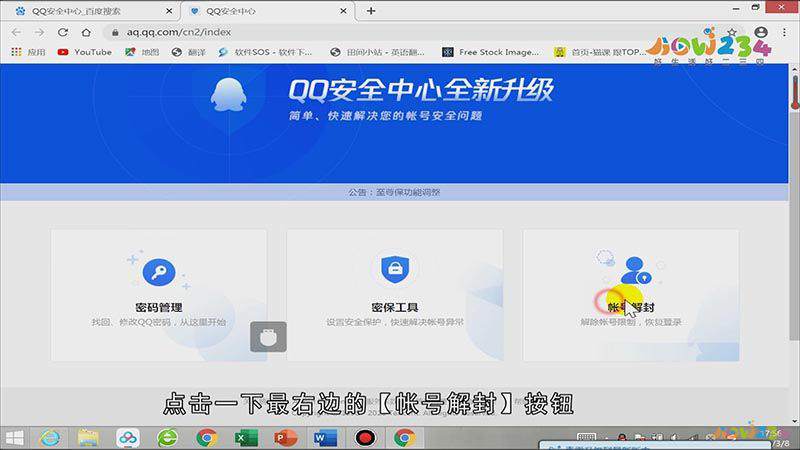Open PowerPoint from the taskbar

click(285, 438)
